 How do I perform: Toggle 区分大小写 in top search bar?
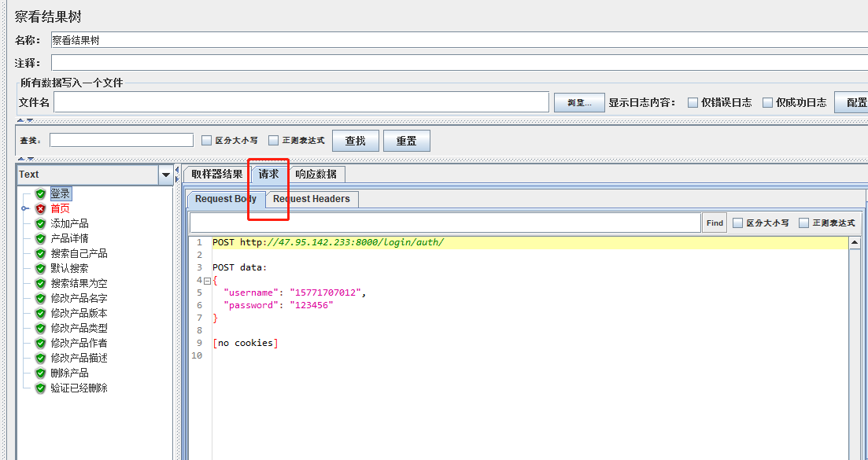click(x=206, y=141)
